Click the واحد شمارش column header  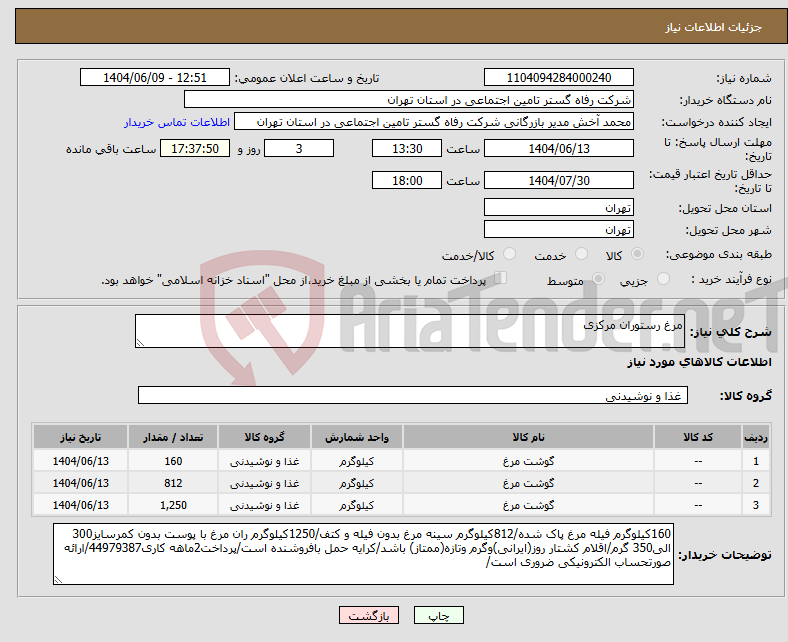click(x=357, y=437)
